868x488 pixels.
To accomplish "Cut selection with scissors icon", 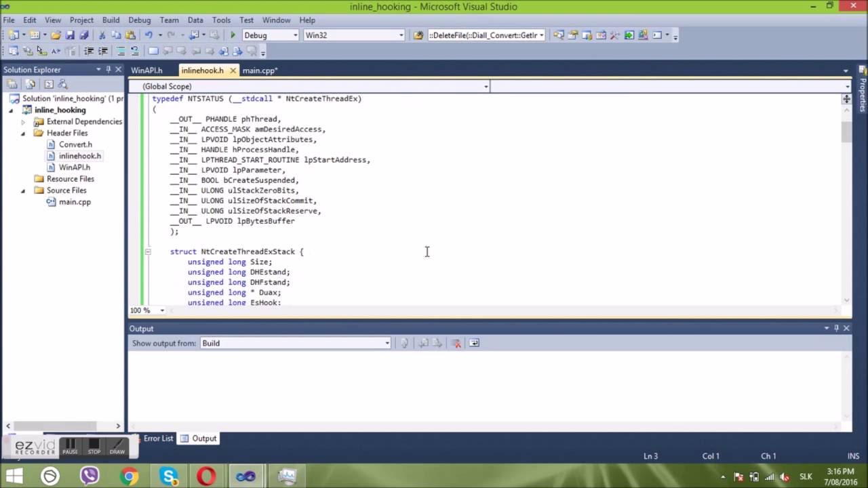I will 102,35.
